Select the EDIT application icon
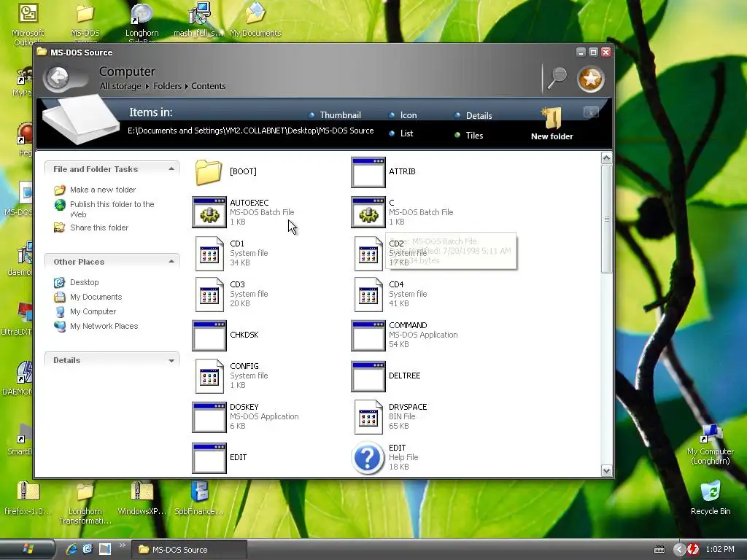Screen dimensions: 747x560 click(x=209, y=458)
